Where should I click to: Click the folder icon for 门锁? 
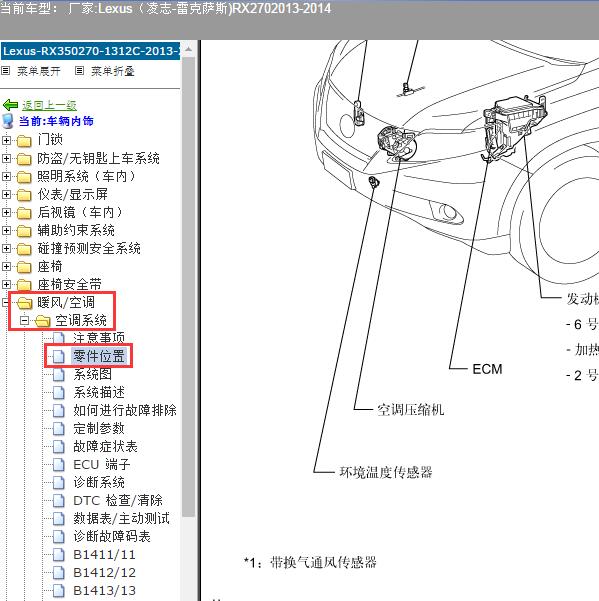(x=24, y=140)
